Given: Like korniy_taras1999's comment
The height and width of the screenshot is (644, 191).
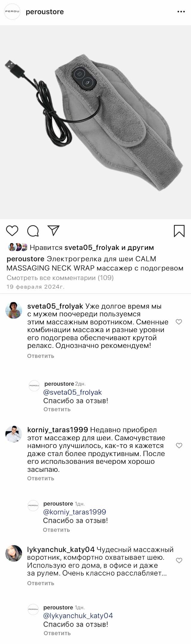Looking at the screenshot, I should point(179,446).
